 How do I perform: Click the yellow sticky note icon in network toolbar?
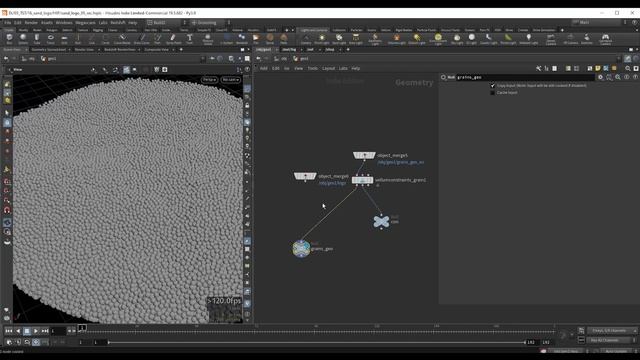598,68
